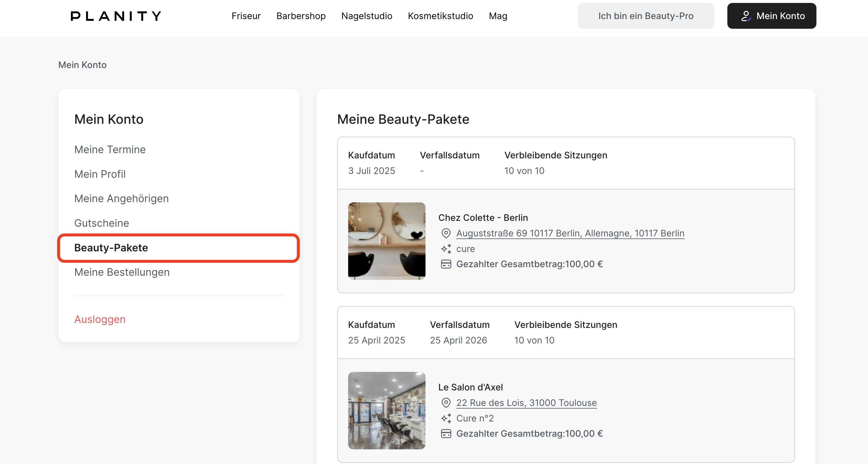Viewport: 868px width, 464px height.
Task: Click payment card icon for Chez Colette
Action: point(446,264)
